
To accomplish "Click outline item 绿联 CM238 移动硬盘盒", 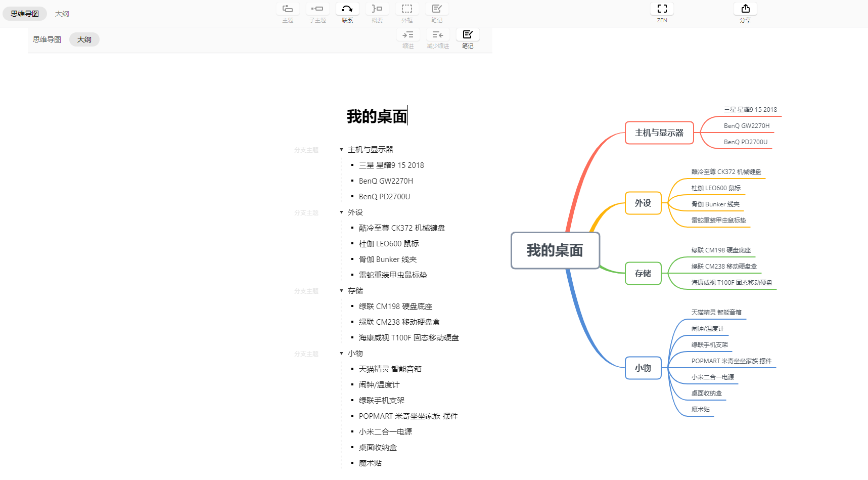I will pos(399,322).
